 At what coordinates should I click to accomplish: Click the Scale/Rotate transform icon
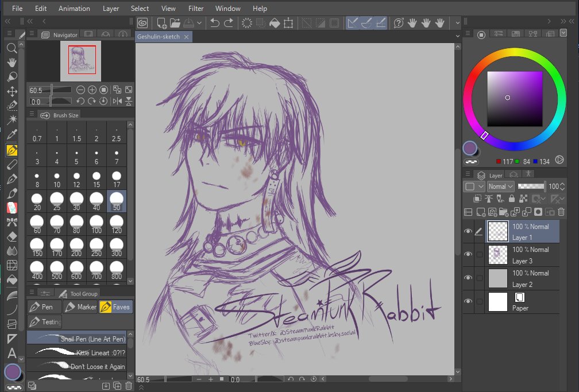tap(288, 23)
